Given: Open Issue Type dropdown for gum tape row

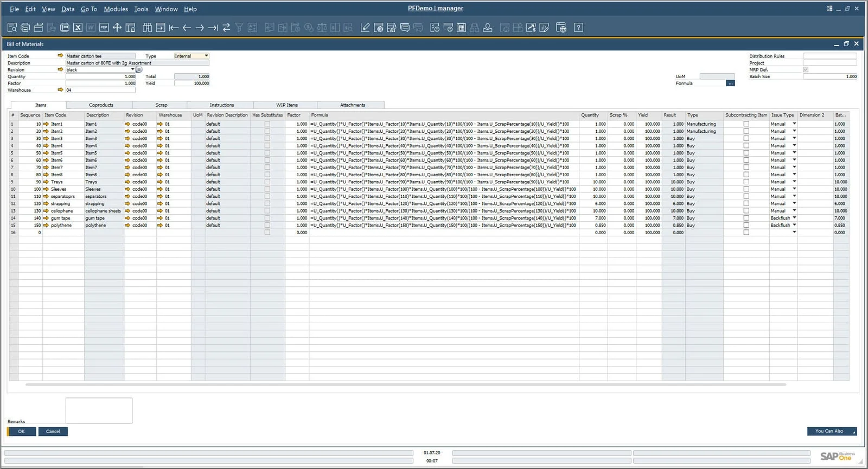Looking at the screenshot, I should coord(794,218).
